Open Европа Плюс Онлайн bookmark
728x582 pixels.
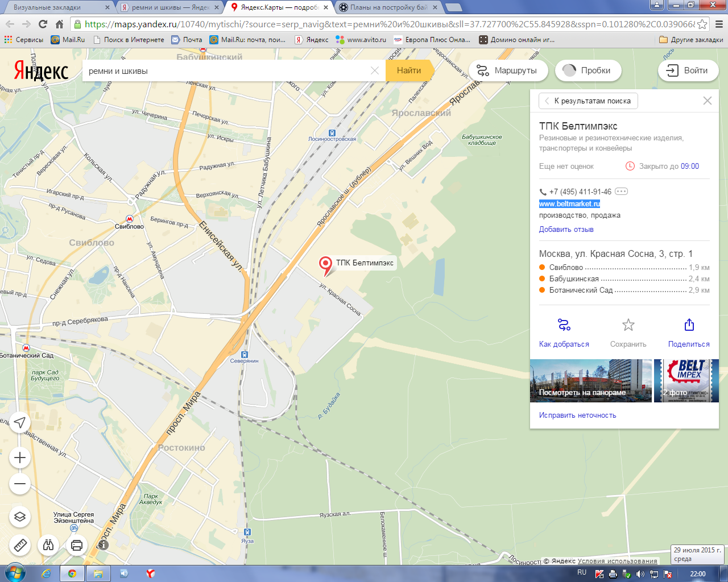click(x=432, y=40)
